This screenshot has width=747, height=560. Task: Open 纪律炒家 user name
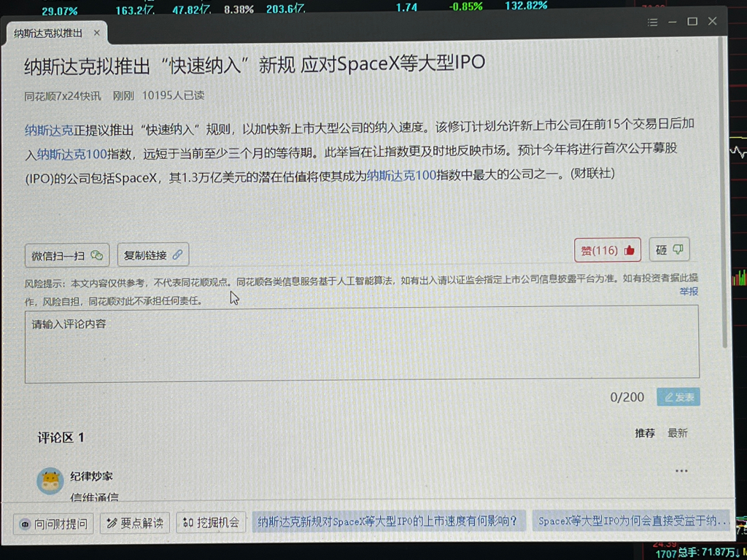(x=91, y=476)
